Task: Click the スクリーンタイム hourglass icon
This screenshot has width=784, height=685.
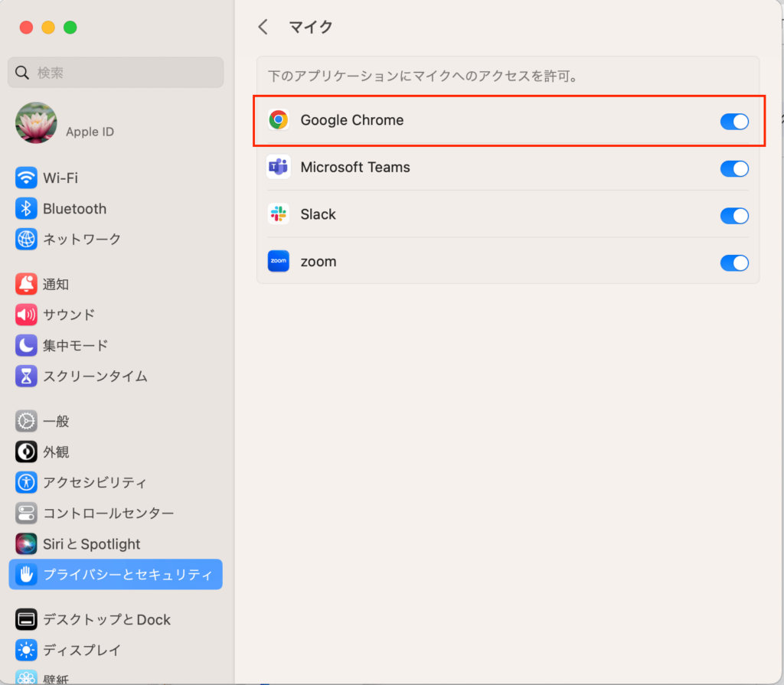Action: click(26, 376)
